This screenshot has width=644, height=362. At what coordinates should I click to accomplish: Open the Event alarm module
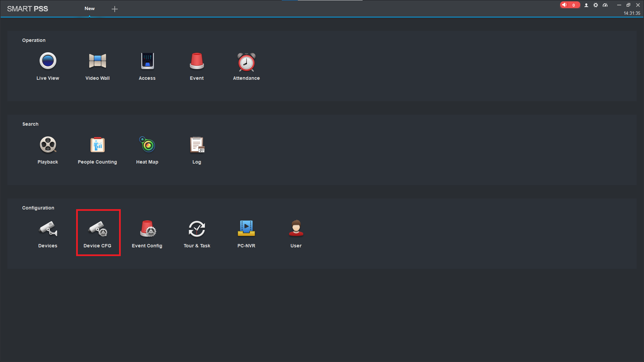click(197, 66)
